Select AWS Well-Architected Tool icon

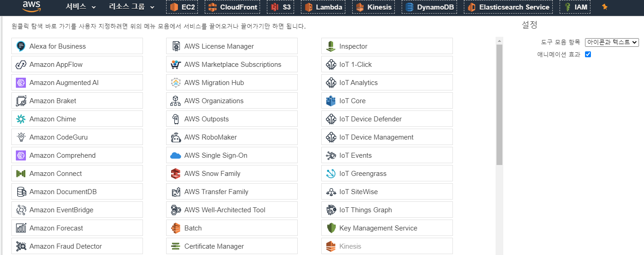tap(176, 210)
